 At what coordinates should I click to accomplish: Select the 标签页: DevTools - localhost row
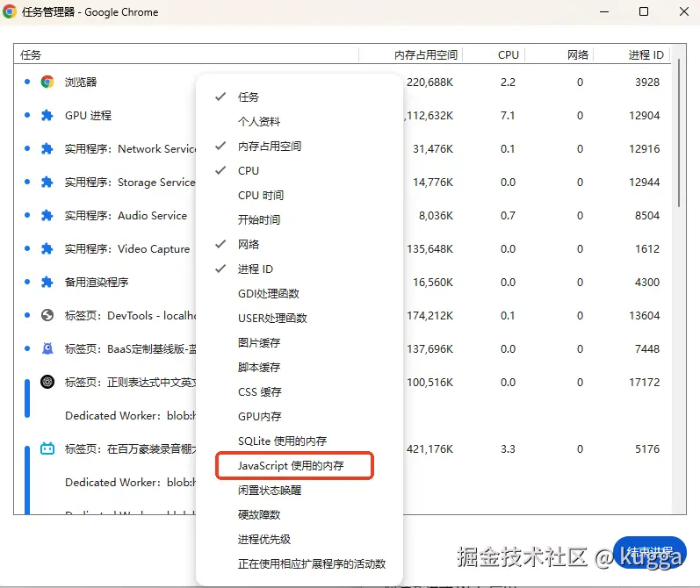coord(130,315)
